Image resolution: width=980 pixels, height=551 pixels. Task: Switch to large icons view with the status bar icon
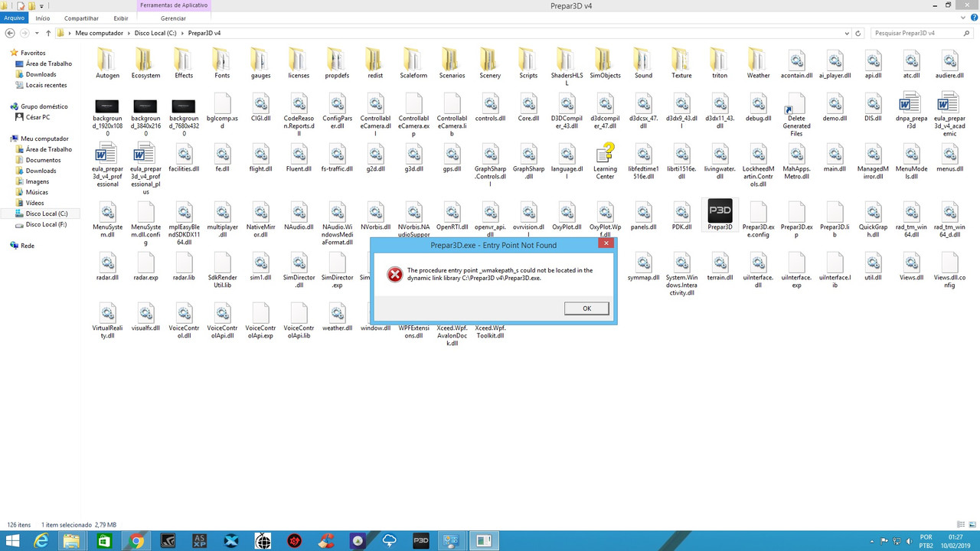[973, 524]
